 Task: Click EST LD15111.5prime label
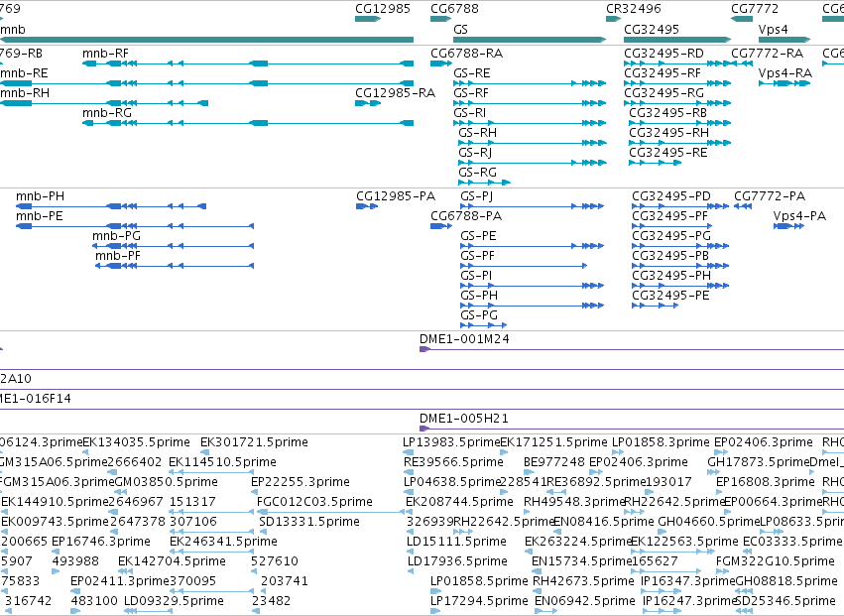(456, 543)
